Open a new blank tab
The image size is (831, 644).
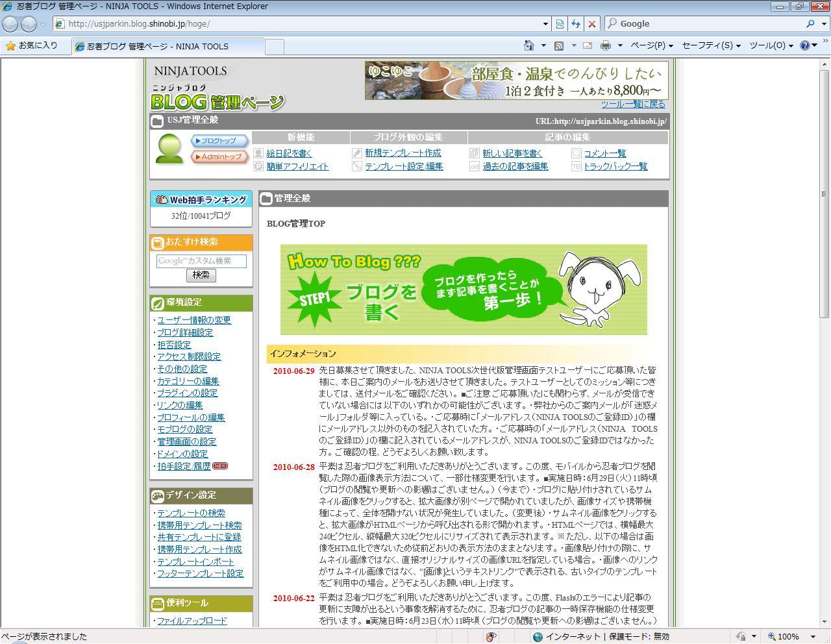point(275,47)
